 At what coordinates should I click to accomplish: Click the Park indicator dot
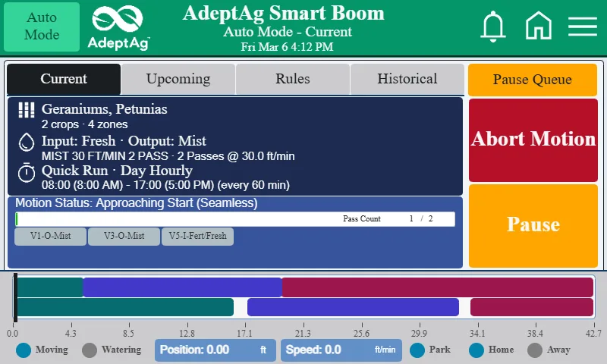coord(417,350)
